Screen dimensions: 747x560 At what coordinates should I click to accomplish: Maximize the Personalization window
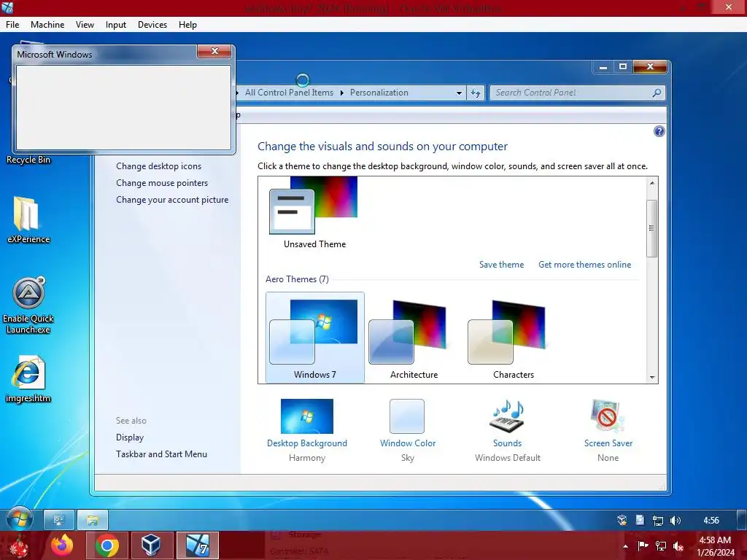click(x=623, y=66)
